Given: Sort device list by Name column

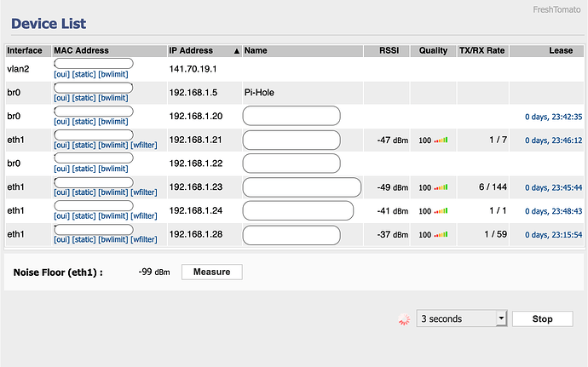Looking at the screenshot, I should (x=256, y=50).
